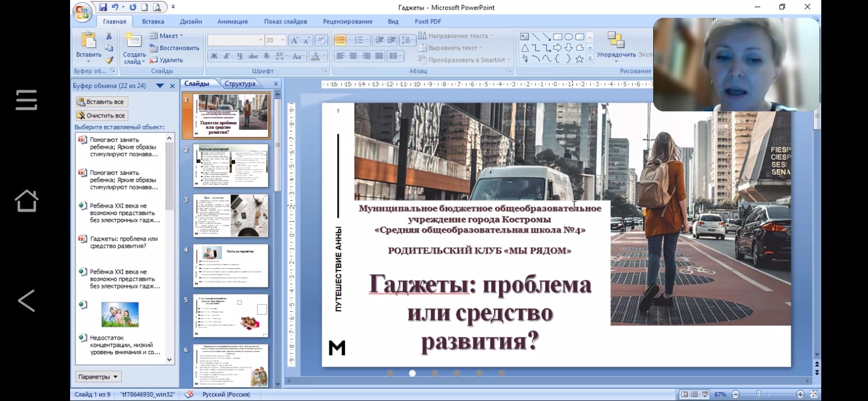Decrease font size with the smaller A icon
Viewport: 868px width, 401px height.
tap(307, 40)
